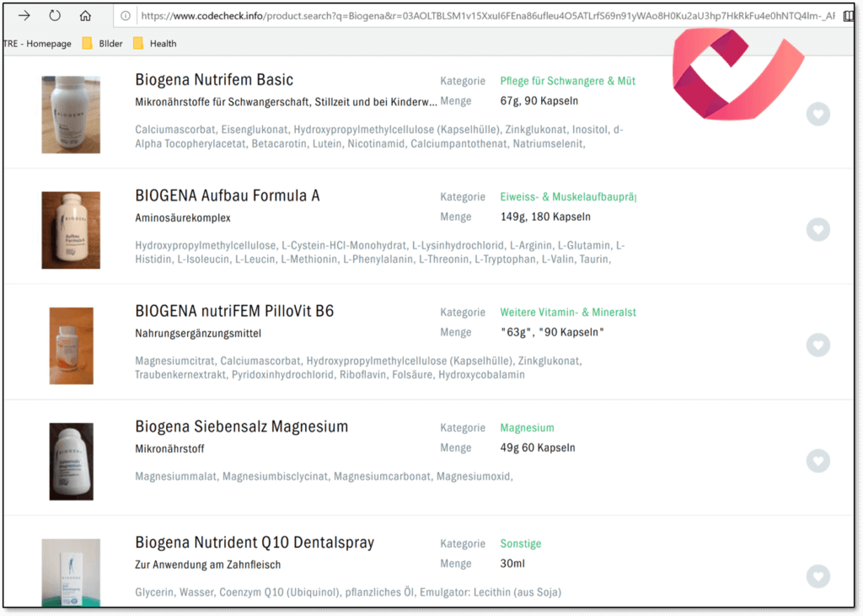Favorite Nutrident Q10 Dentalspray with heart
This screenshot has height=616, width=863.
coord(817,576)
